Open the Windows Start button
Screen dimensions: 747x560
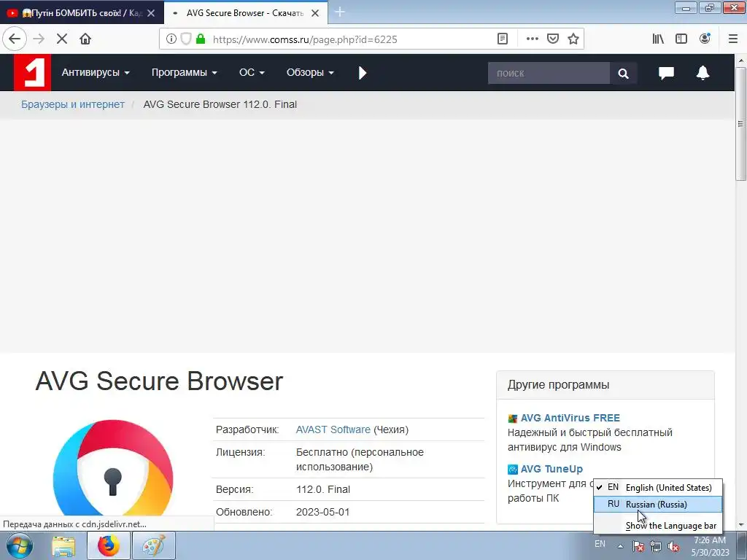(x=20, y=545)
